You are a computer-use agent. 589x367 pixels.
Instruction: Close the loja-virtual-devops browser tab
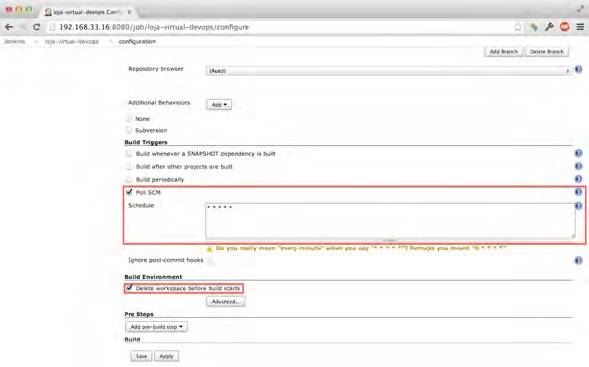(x=129, y=12)
